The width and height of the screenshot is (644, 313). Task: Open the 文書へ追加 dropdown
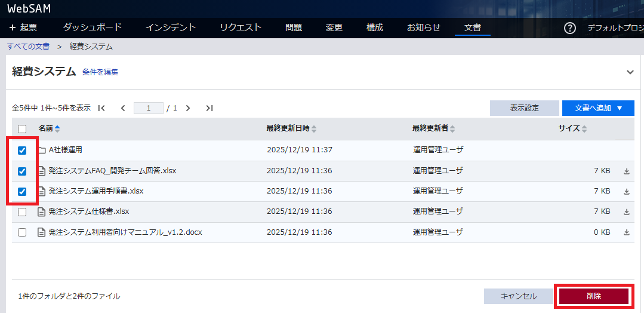(x=598, y=108)
